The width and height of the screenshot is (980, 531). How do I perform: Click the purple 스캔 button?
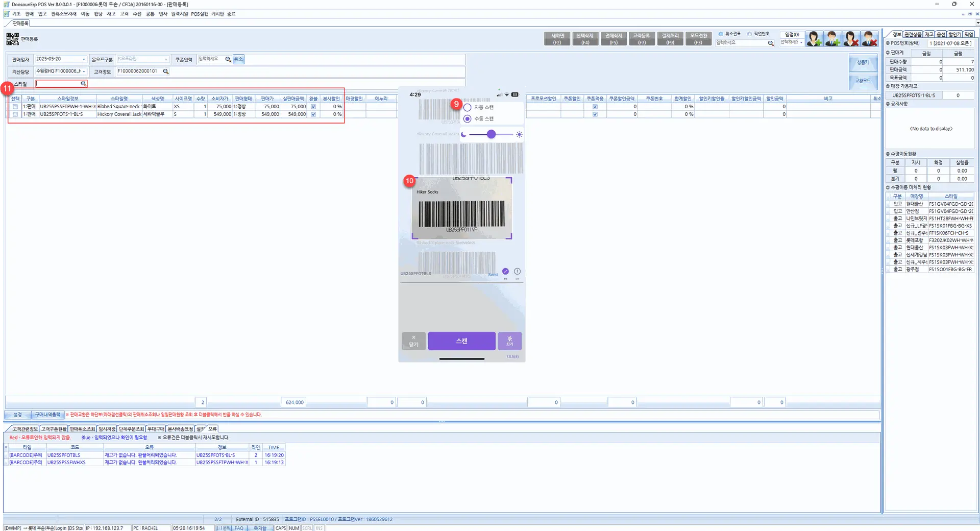[x=461, y=341]
